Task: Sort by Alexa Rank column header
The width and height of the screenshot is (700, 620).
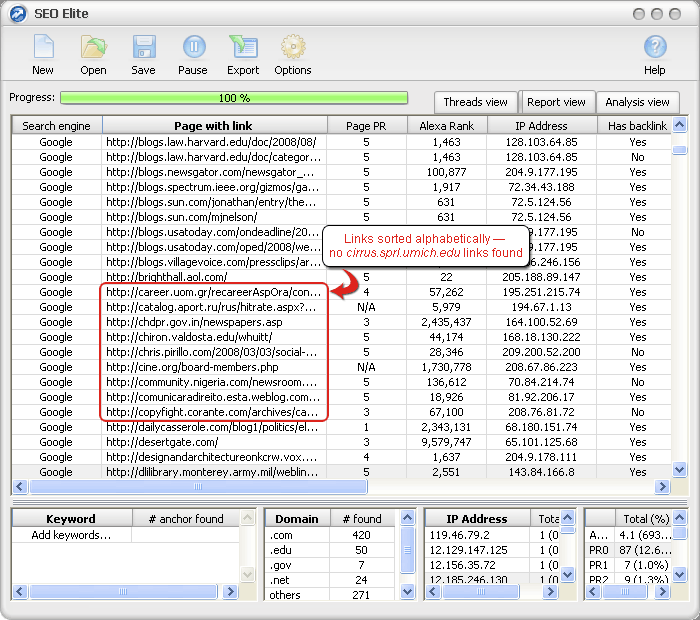Action: (x=446, y=126)
